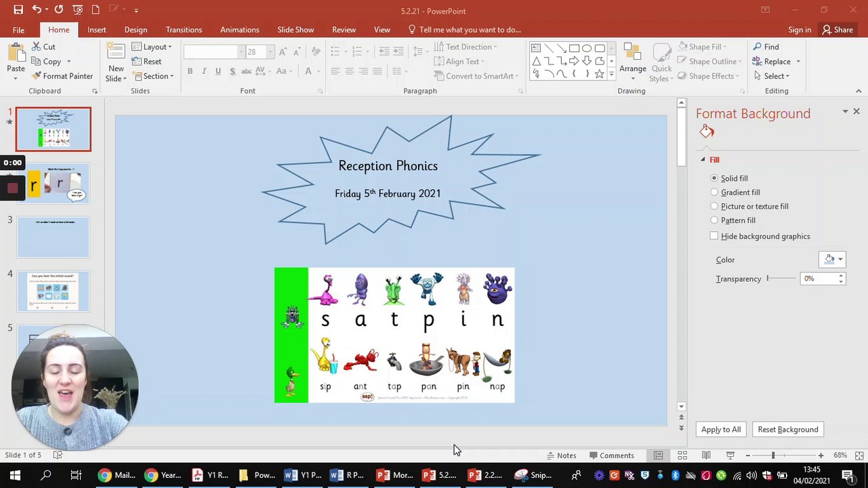Open the Windows Start menu
The height and width of the screenshot is (488, 868).
pos(15,475)
